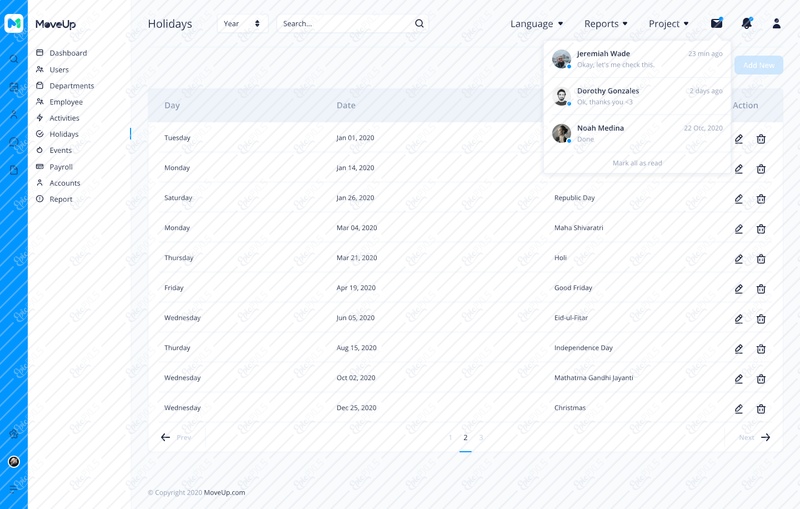Click the settings gear in blue sidebar
The image size is (800, 509).
coord(14,434)
